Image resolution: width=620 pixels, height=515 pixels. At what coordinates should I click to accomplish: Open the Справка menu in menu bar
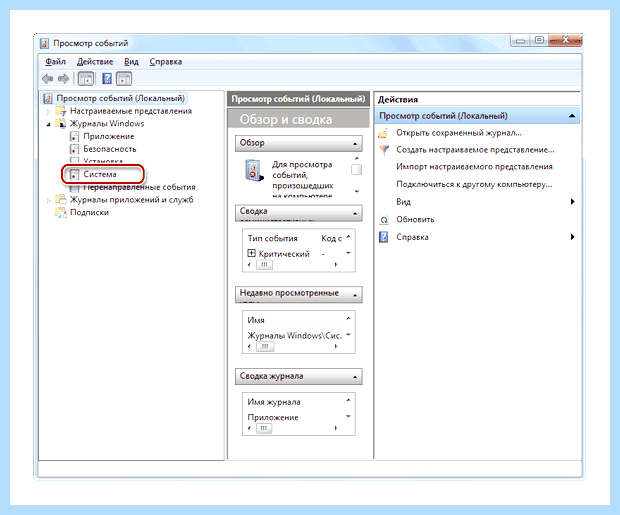166,62
